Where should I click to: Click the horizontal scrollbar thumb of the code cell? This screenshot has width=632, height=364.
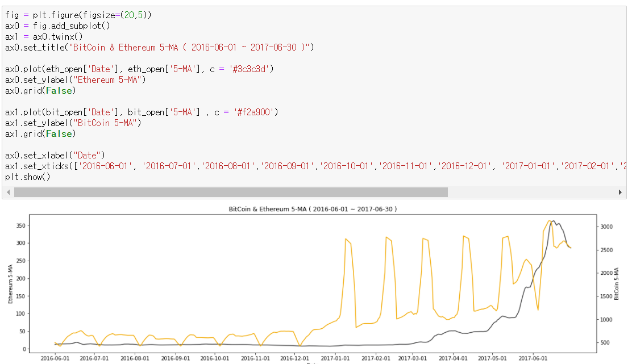231,193
